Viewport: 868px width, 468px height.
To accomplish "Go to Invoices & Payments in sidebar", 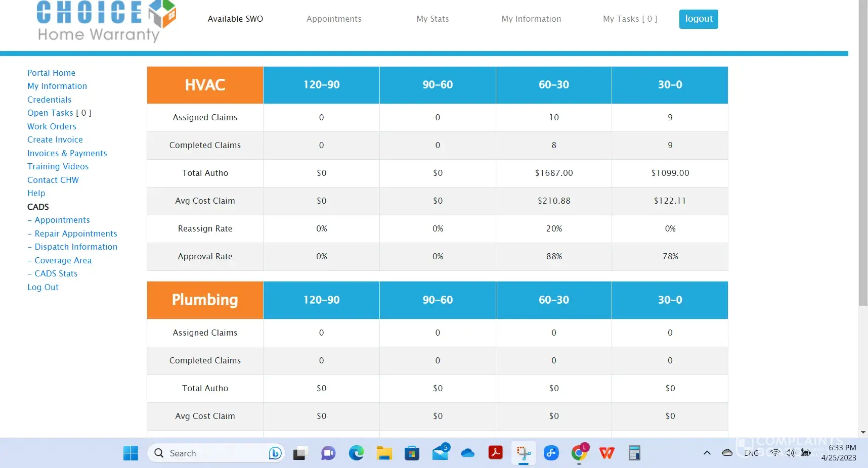I will click(x=67, y=153).
